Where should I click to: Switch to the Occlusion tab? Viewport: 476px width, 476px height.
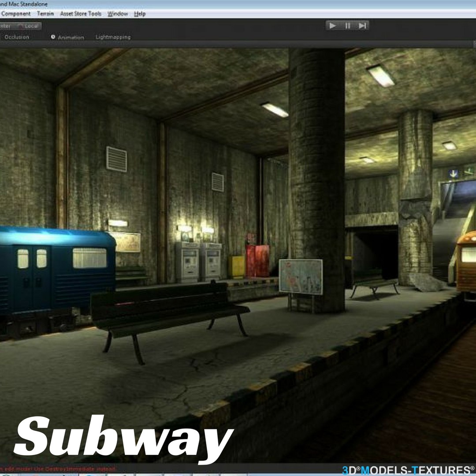(x=17, y=37)
